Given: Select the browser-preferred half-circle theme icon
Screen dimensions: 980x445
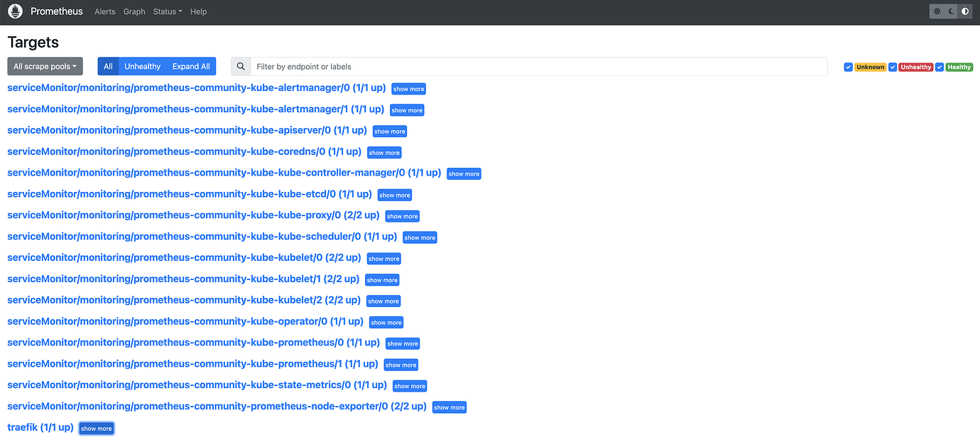Looking at the screenshot, I should [x=964, y=11].
